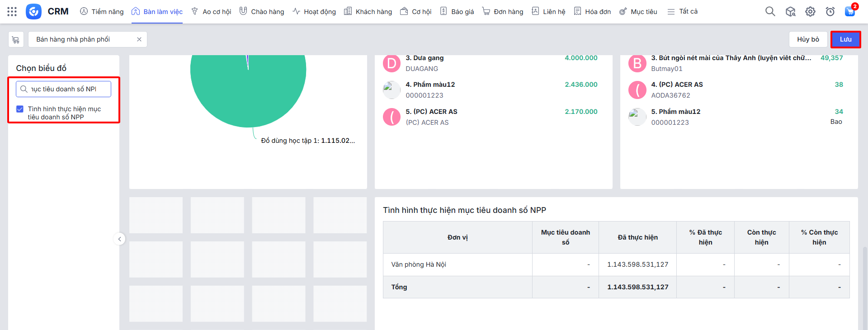Click the package box icon in header
The image size is (868, 330).
pos(790,12)
